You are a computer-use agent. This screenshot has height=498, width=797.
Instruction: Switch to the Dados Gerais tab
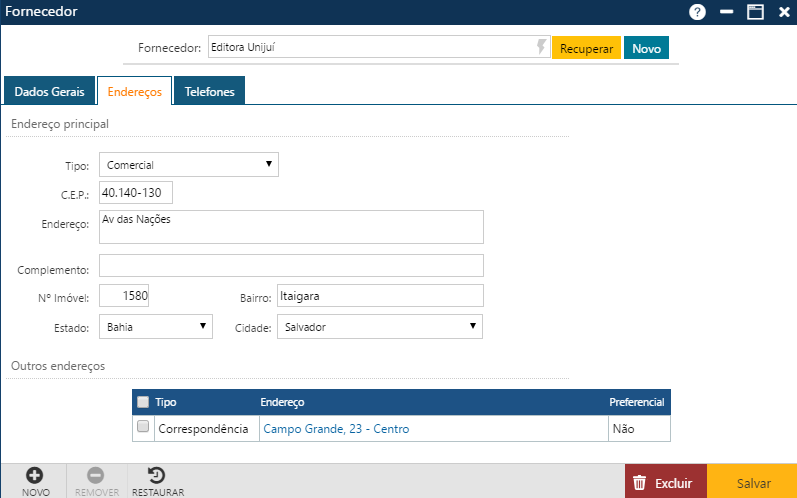[49, 91]
